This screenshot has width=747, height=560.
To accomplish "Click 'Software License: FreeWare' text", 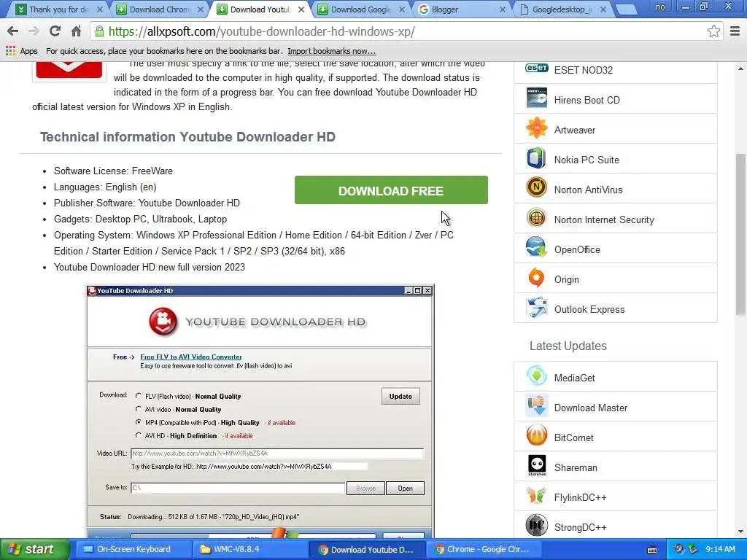I will (x=113, y=171).
